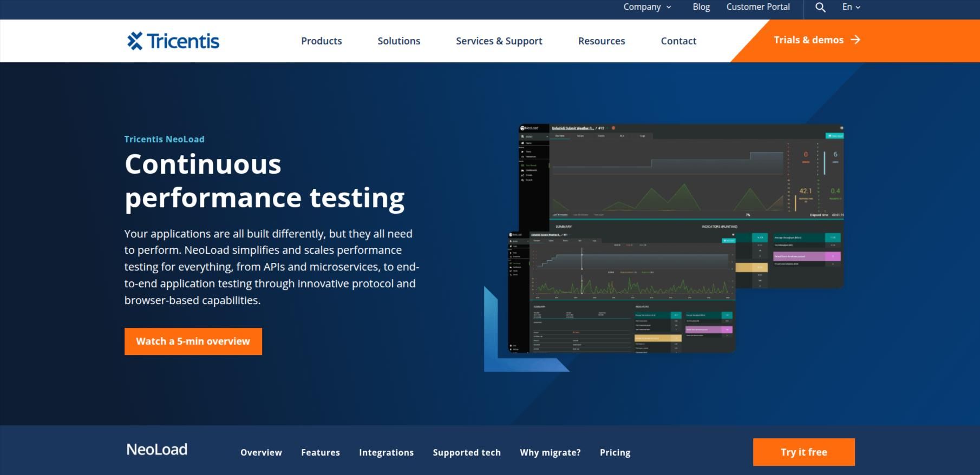Image resolution: width=980 pixels, height=475 pixels.
Task: Click the arrow next to Trials & demos
Action: pos(855,39)
